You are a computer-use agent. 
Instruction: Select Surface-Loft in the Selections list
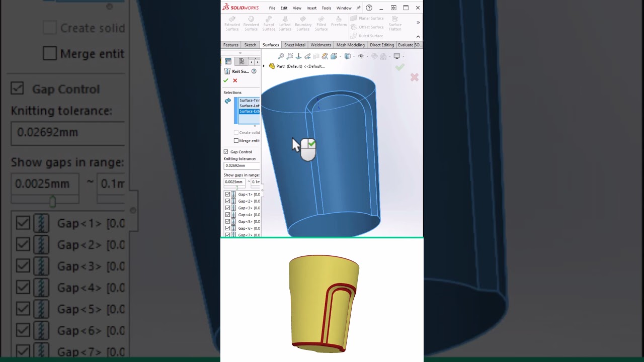250,106
